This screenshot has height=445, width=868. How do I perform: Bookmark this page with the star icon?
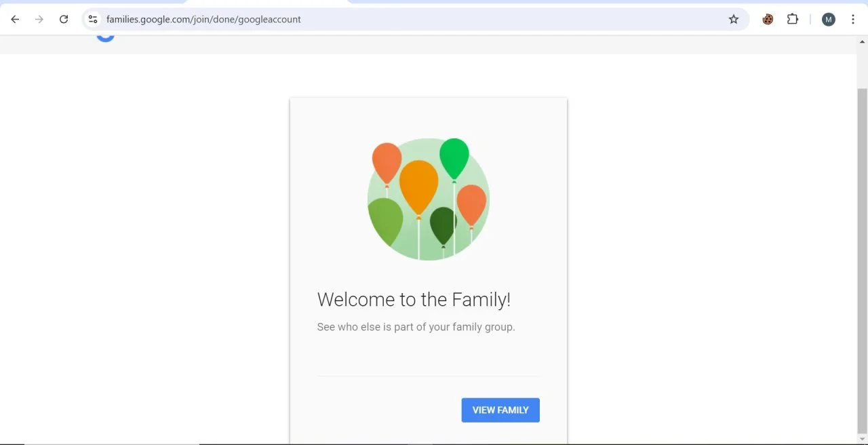(734, 19)
